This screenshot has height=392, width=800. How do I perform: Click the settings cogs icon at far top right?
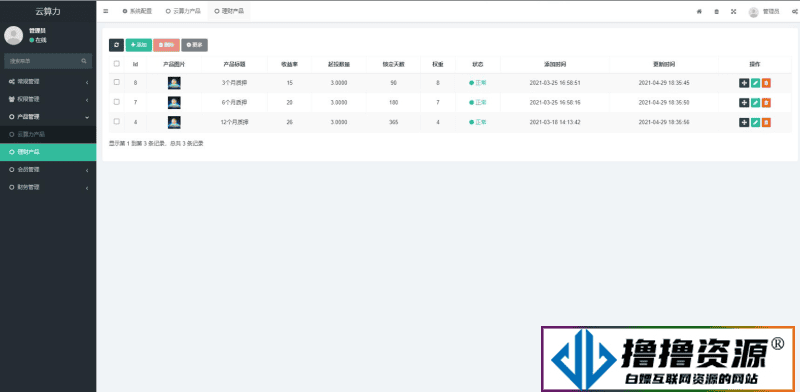tap(794, 12)
